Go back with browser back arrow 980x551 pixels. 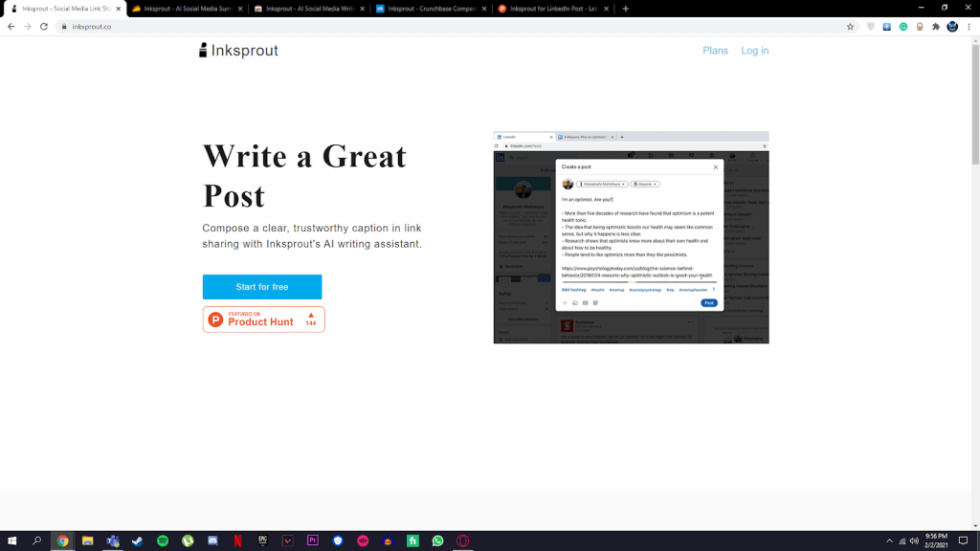pos(11,27)
